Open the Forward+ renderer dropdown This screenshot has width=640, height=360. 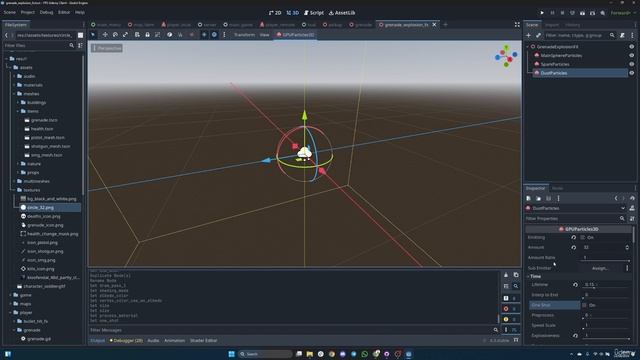[x=623, y=13]
